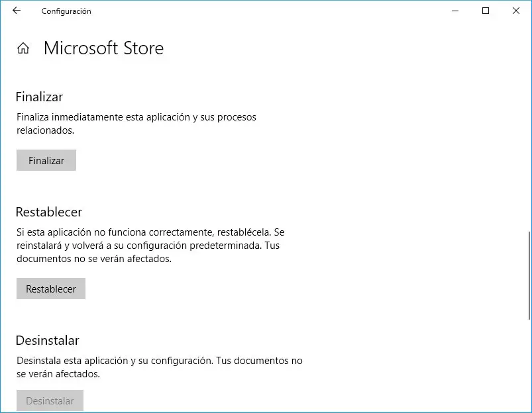Click the Configuración window title text
The image size is (532, 413).
click(66, 11)
